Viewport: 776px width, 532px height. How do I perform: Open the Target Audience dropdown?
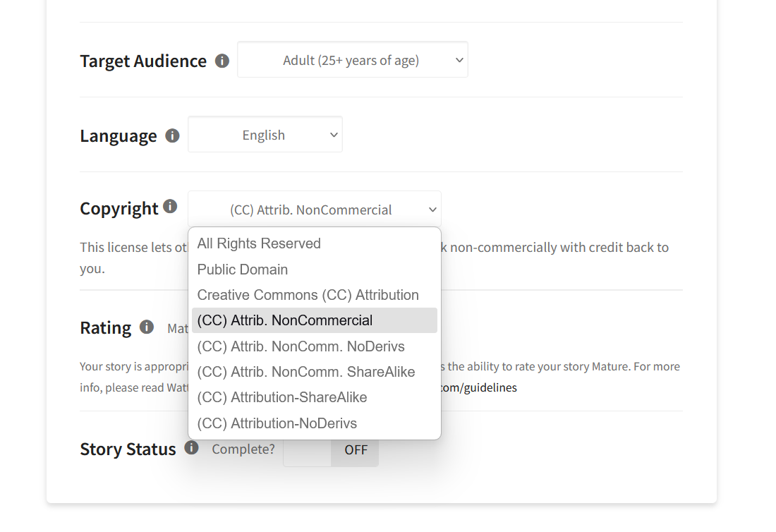coord(352,60)
